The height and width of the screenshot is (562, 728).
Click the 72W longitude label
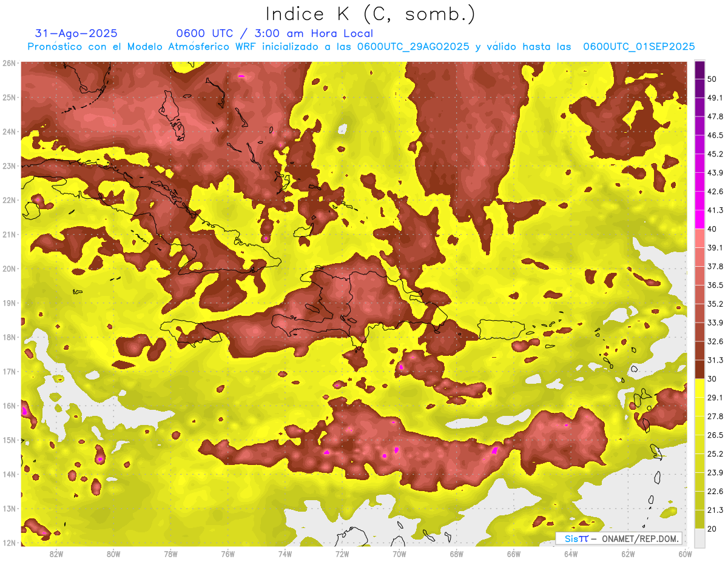click(x=342, y=554)
